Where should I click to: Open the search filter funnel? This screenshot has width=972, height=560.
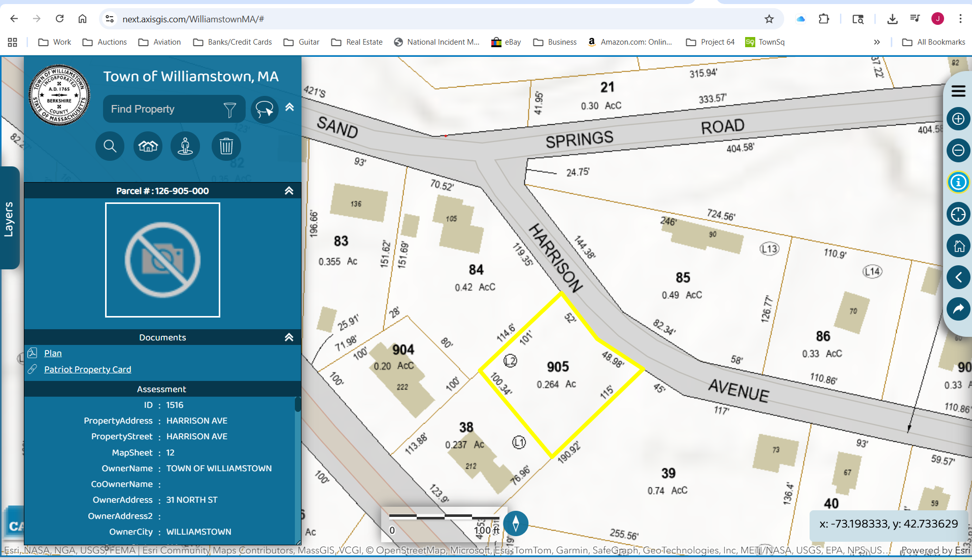(x=229, y=110)
